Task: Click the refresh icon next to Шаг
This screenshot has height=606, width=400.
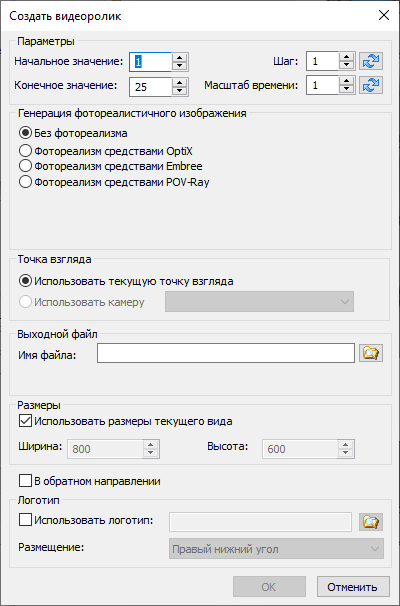Action: point(371,61)
